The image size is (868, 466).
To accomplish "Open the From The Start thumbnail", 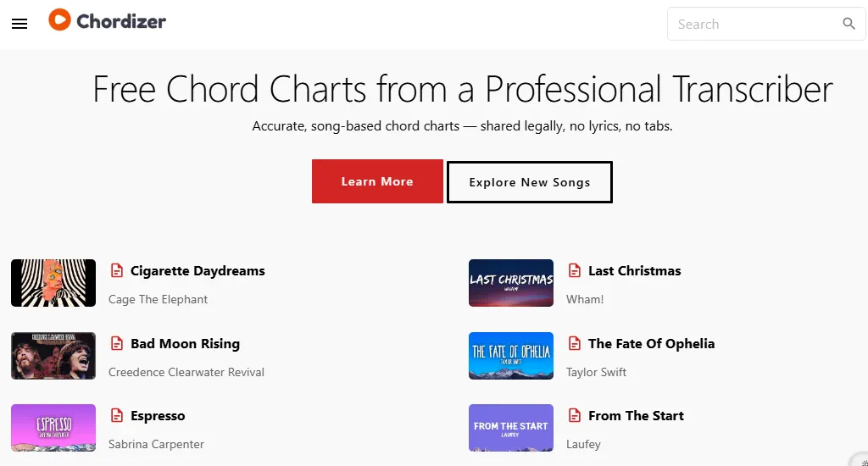I will (x=511, y=428).
